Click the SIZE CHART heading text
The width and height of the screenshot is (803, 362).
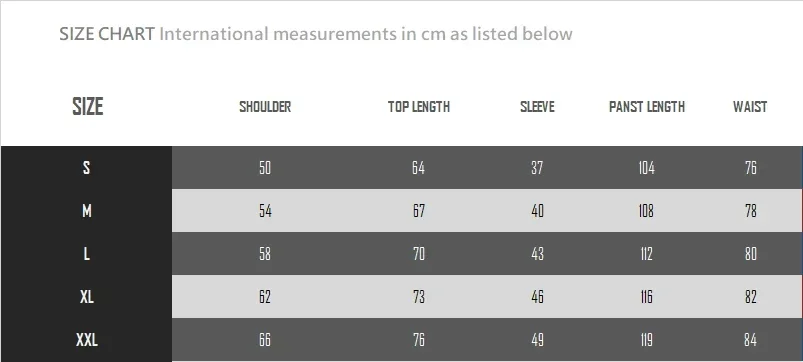[107, 34]
